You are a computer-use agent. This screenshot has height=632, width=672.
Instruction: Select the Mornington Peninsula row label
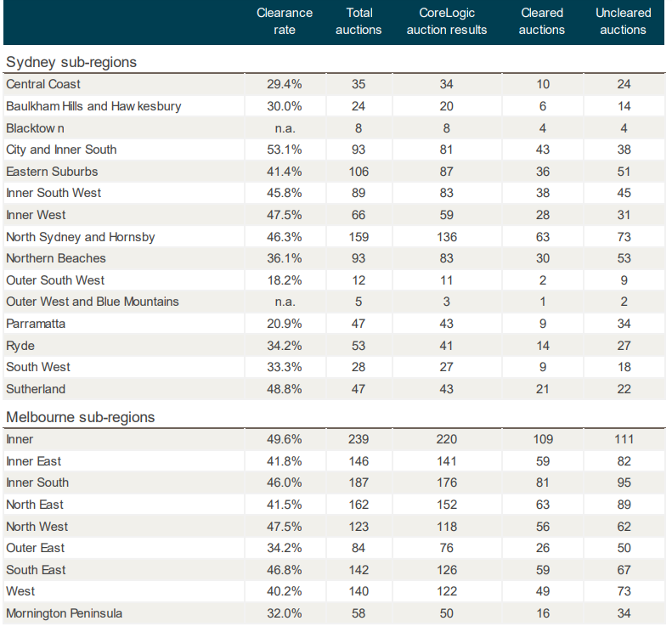[64, 613]
